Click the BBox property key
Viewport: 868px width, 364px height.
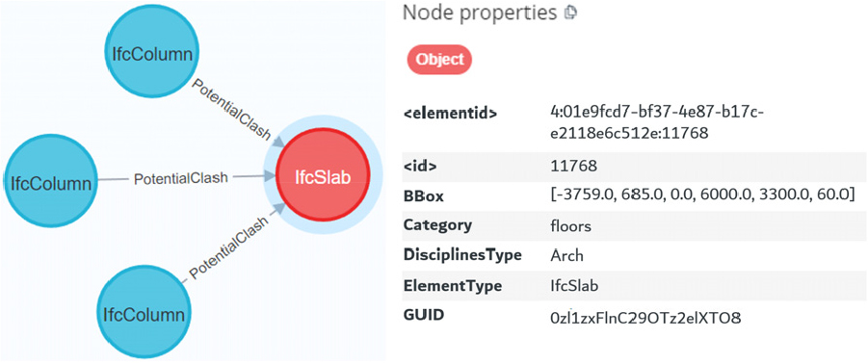(424, 195)
